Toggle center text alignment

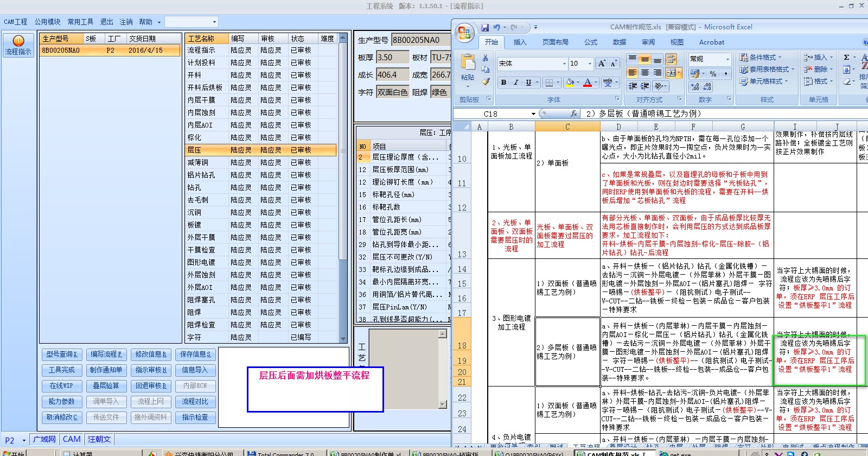(x=645, y=72)
